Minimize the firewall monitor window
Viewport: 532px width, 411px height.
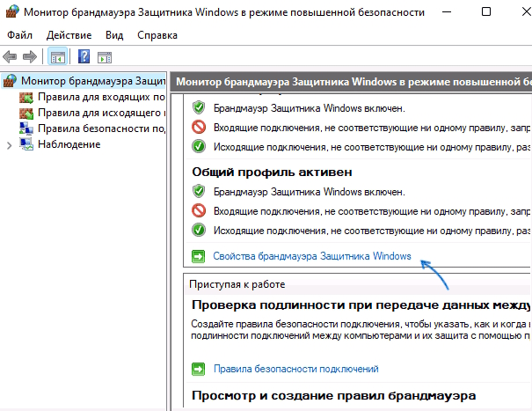click(447, 11)
